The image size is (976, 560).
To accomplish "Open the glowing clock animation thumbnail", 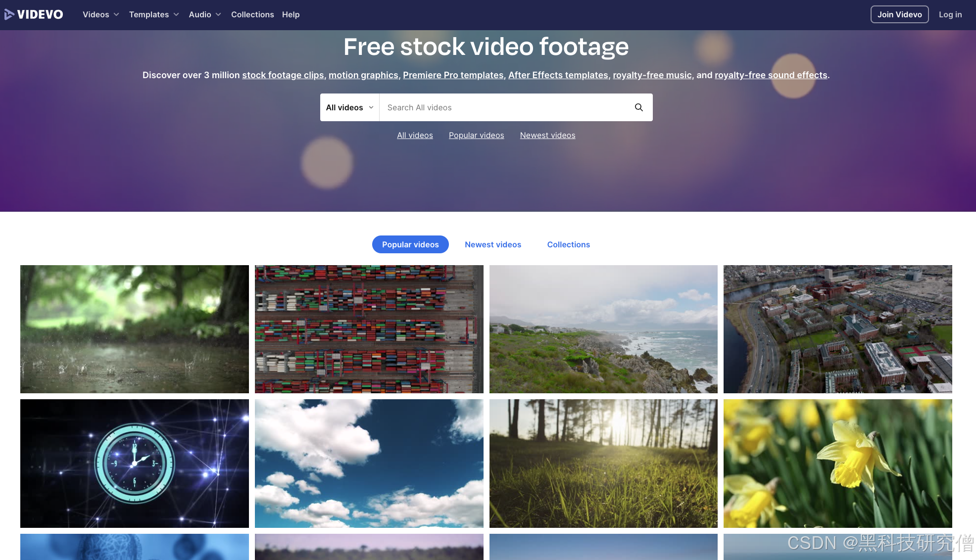I will pos(134,464).
